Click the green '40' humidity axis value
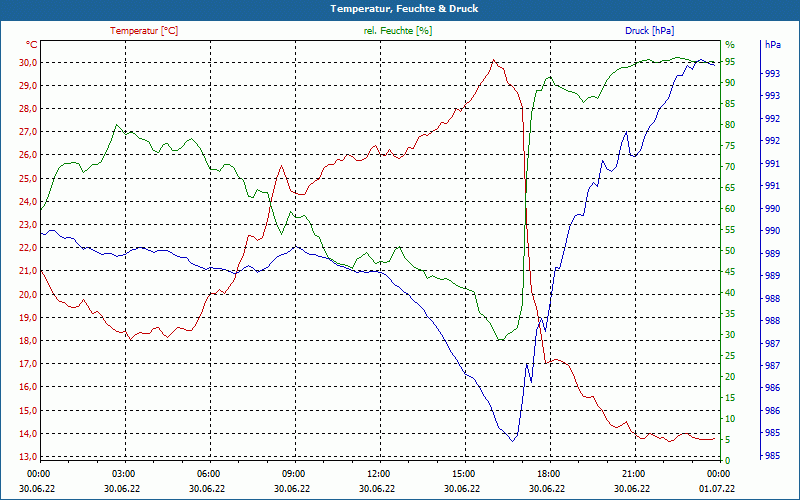 pos(730,293)
